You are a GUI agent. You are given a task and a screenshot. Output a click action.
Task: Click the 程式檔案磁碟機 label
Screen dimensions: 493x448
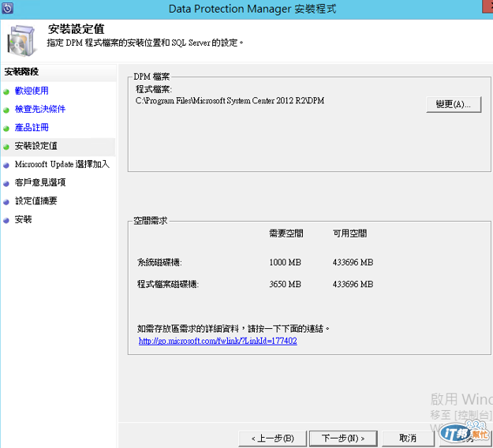pos(168,284)
